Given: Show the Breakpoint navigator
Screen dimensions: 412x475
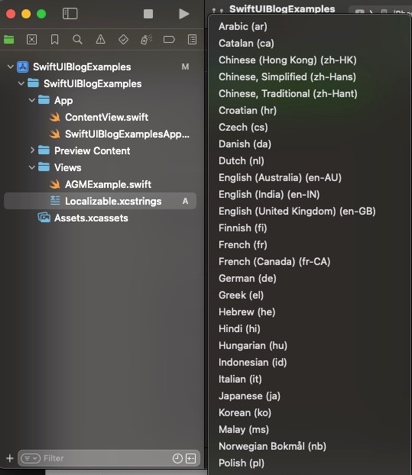Looking at the screenshot, I should click(x=169, y=40).
